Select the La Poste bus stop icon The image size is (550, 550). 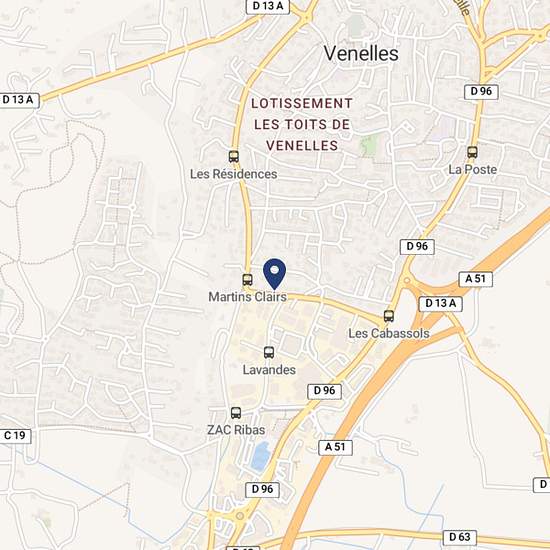click(472, 152)
